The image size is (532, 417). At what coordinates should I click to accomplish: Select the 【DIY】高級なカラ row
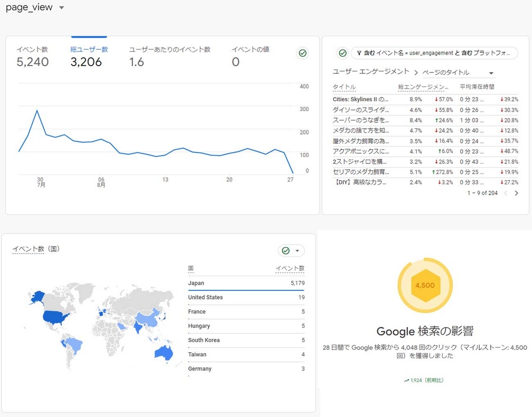coord(425,182)
